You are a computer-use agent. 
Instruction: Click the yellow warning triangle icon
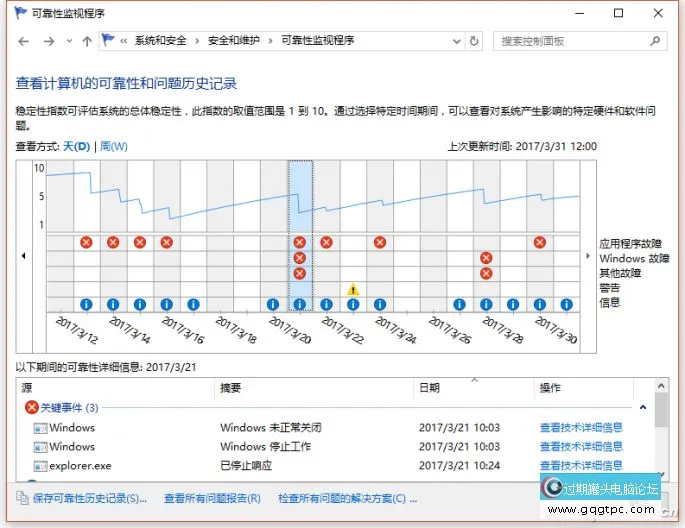[353, 289]
